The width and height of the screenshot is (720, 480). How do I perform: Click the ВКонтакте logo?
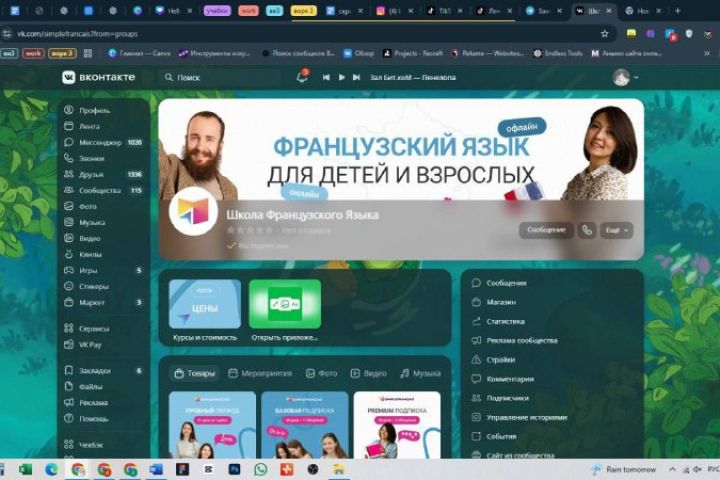[99, 77]
